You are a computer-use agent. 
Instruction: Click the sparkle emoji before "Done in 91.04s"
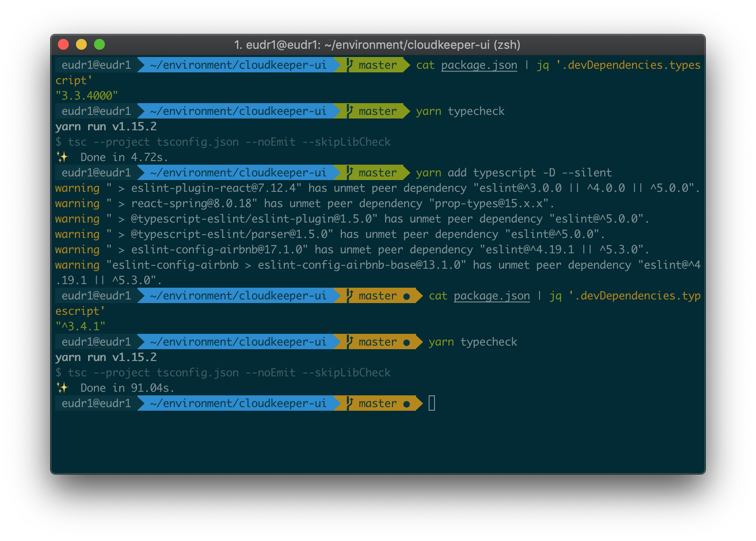click(62, 388)
